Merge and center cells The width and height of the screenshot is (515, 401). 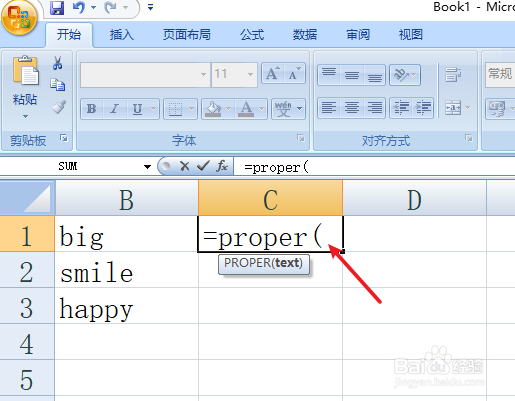[453, 108]
